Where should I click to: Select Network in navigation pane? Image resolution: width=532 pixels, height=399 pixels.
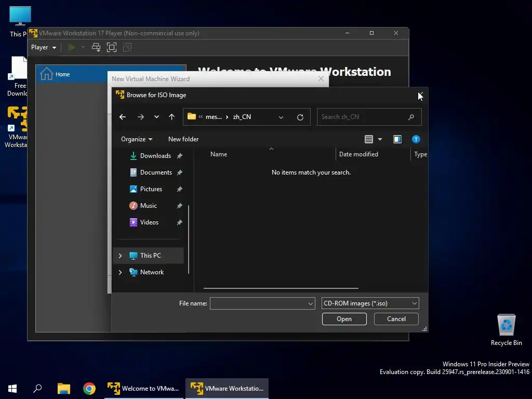[x=148, y=272]
